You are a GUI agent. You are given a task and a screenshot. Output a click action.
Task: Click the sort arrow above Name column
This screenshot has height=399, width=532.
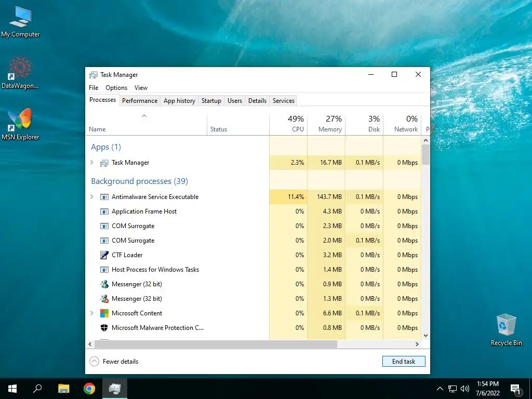(144, 116)
